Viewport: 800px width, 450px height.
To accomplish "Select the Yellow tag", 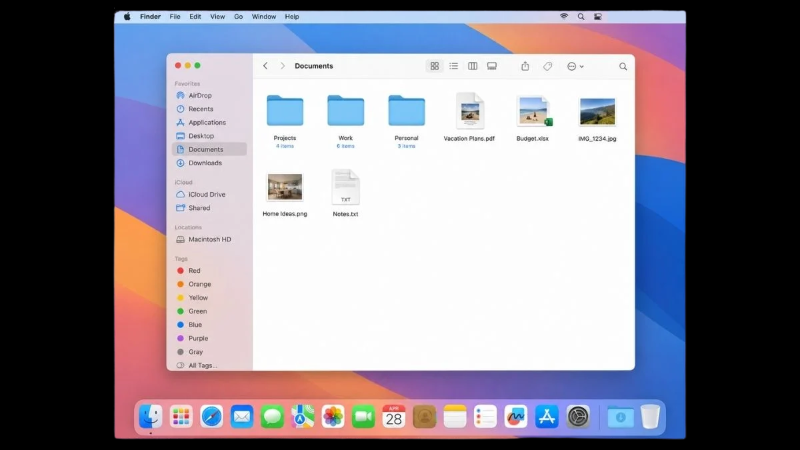I will point(210,297).
